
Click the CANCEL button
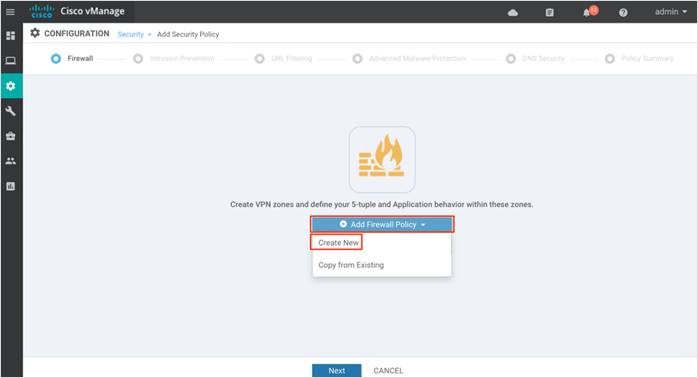[x=388, y=370]
